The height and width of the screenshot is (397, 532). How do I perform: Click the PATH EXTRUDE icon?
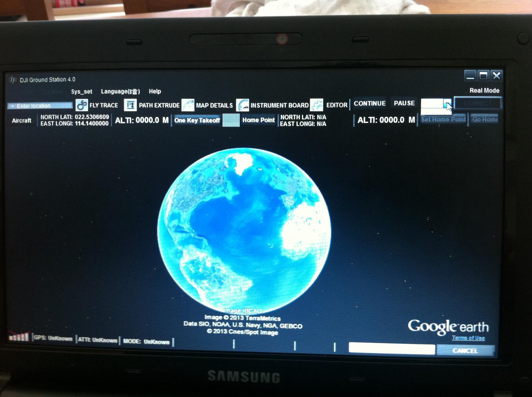[x=130, y=105]
